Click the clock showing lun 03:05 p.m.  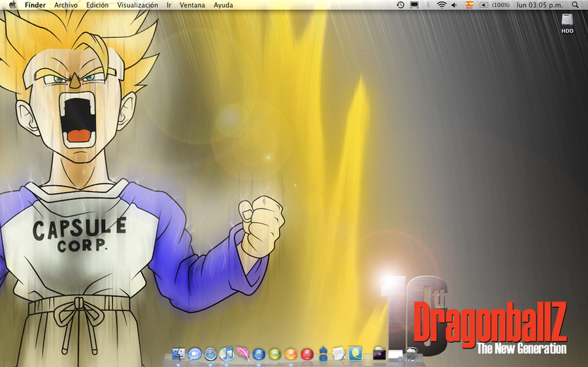coord(540,5)
